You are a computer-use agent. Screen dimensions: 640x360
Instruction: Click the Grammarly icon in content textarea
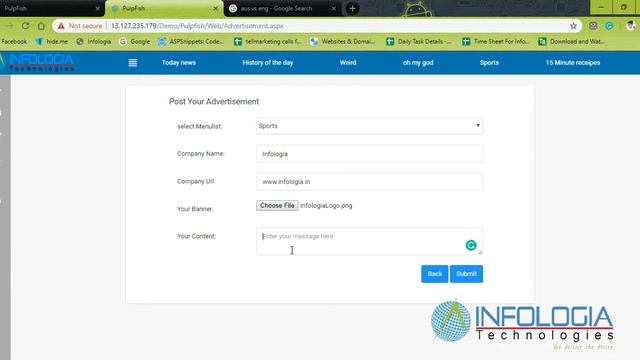[471, 245]
